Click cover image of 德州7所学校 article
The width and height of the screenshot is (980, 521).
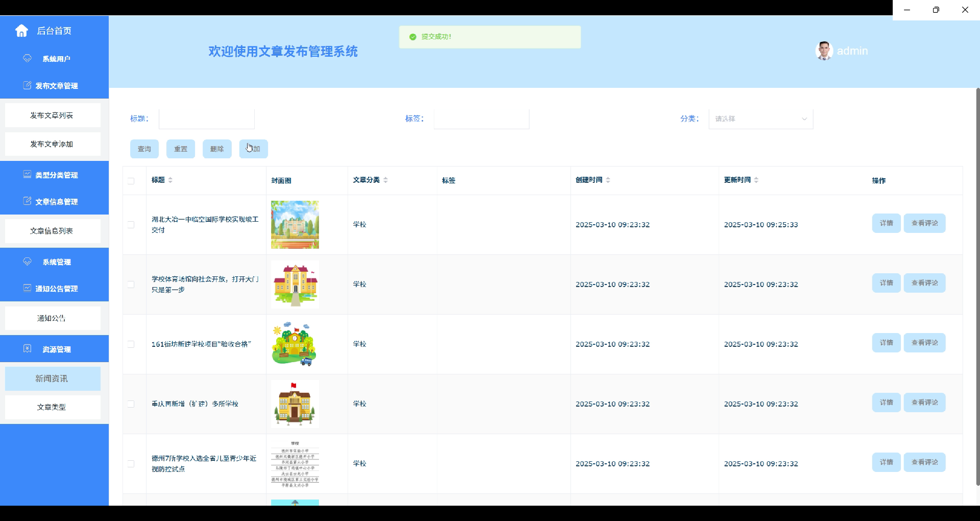click(295, 464)
